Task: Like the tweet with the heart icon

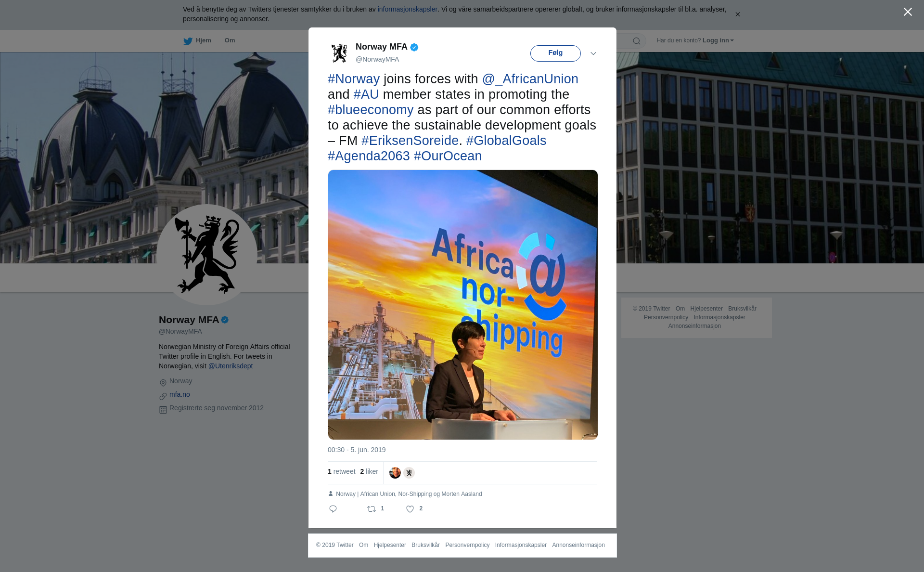Action: (x=410, y=509)
